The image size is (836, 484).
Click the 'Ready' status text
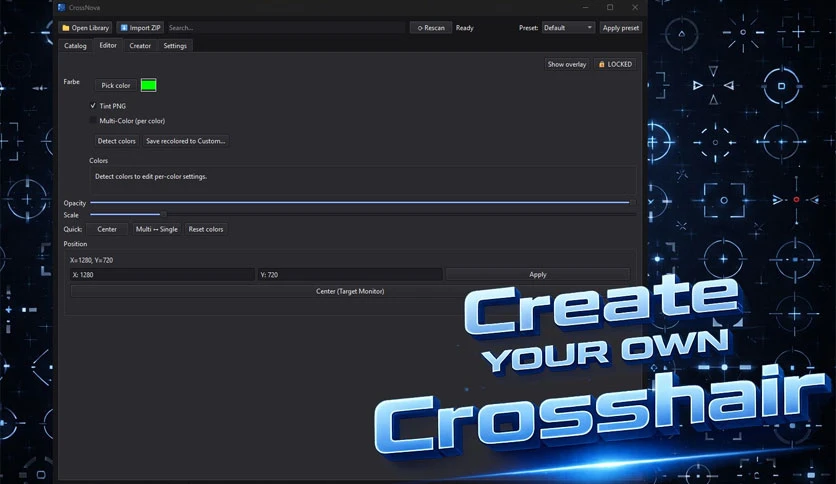(464, 28)
